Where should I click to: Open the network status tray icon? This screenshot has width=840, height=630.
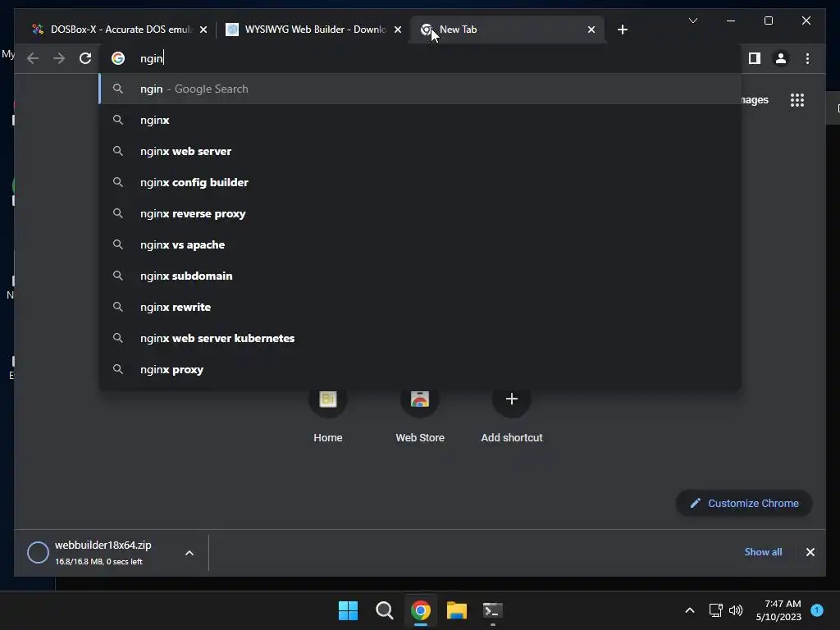(x=715, y=610)
